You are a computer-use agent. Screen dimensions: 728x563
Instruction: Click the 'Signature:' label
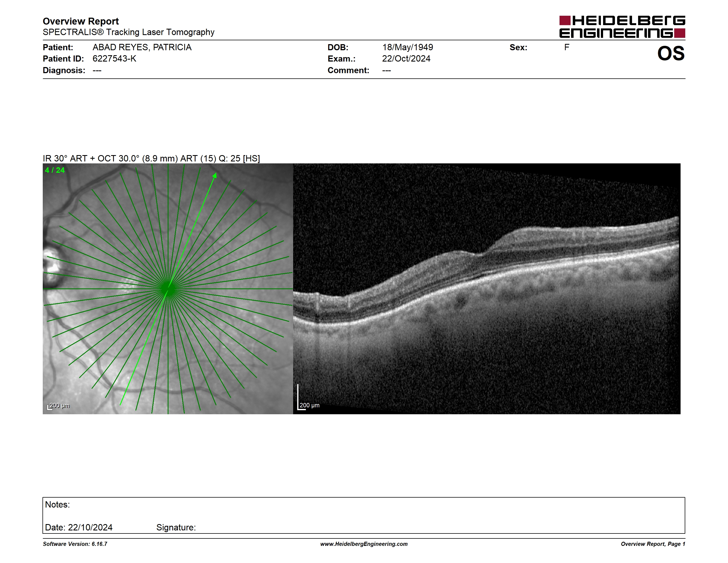(176, 527)
